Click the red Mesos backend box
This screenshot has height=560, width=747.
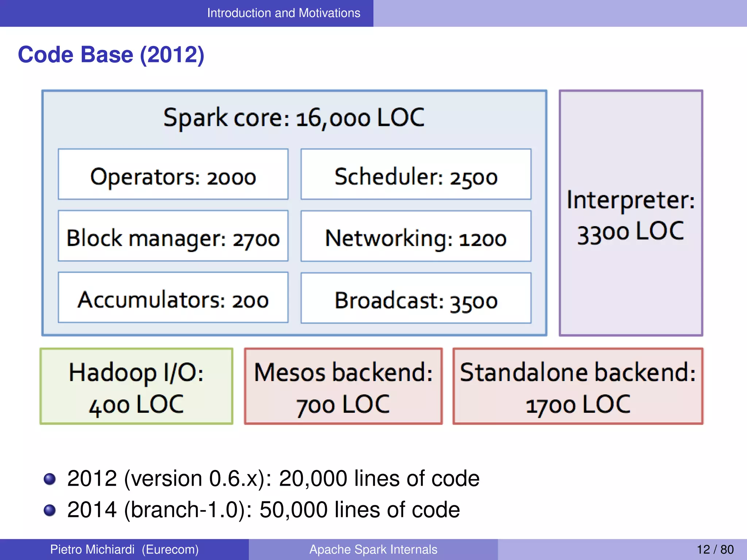click(x=343, y=386)
